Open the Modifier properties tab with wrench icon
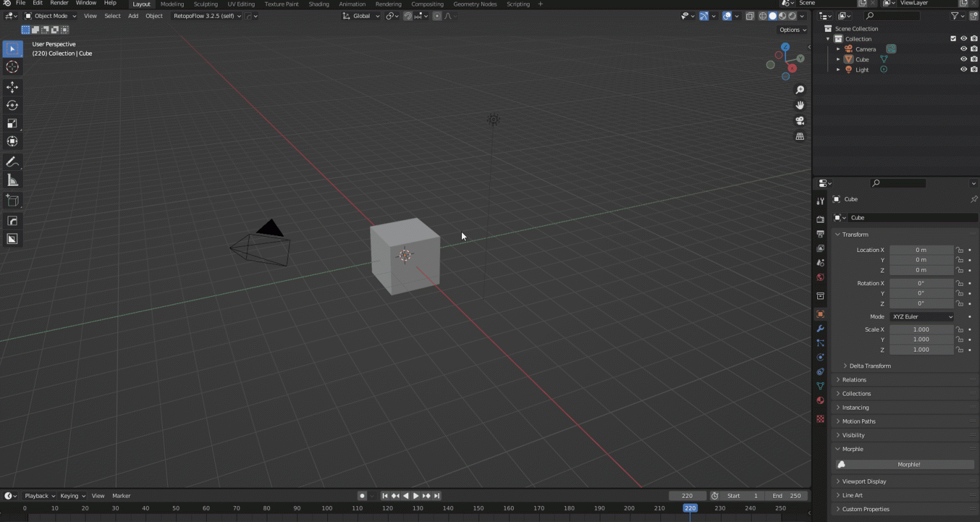This screenshot has height=522, width=980. pyautogui.click(x=820, y=329)
